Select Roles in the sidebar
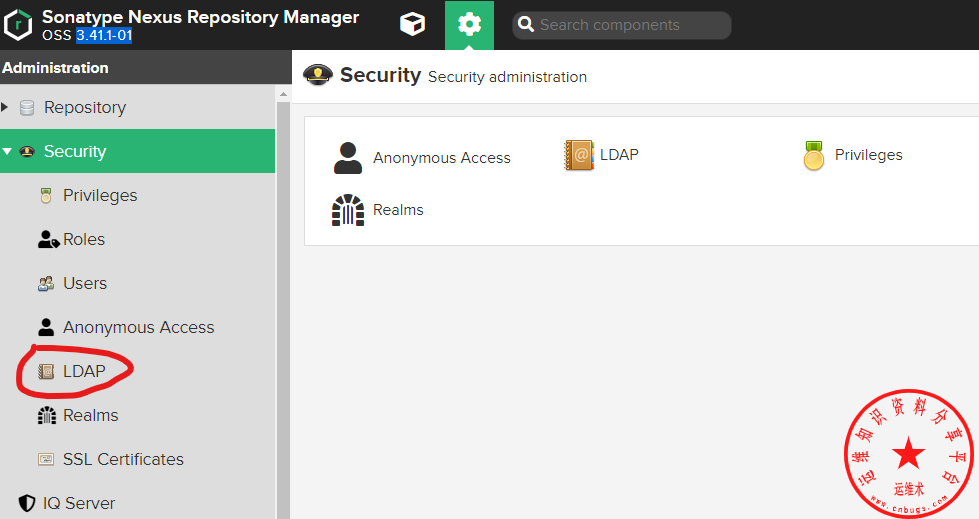The width and height of the screenshot is (979, 519). pyautogui.click(x=83, y=239)
